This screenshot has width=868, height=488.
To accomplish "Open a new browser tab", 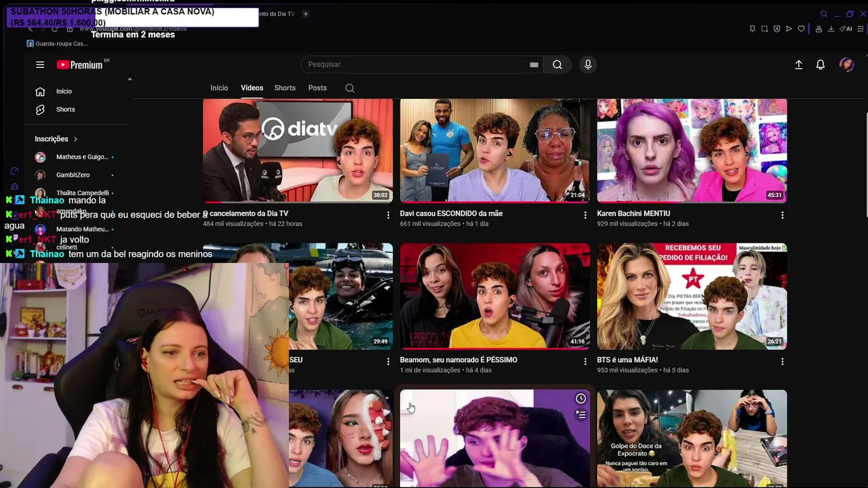I will 305,14.
